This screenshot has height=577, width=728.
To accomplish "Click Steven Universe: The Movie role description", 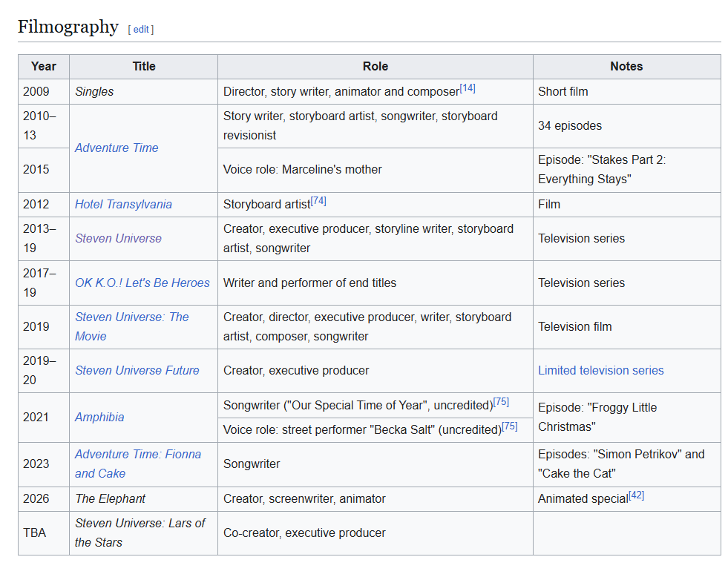I will coord(367,326).
